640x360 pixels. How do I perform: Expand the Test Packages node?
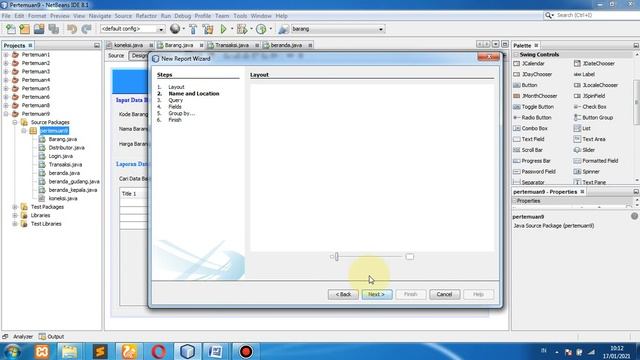(15, 207)
